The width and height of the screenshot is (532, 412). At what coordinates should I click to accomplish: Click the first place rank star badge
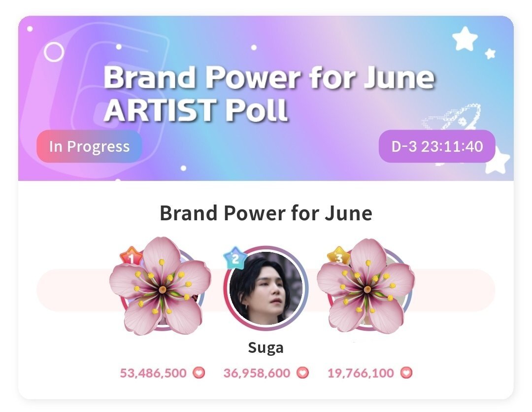[x=131, y=257]
